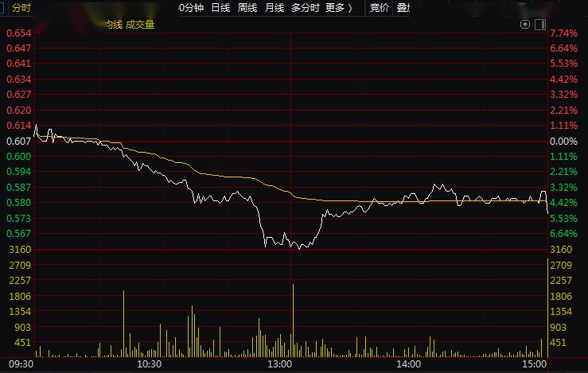Image resolution: width=588 pixels, height=373 pixels.
Task: Switch to the 分时 intraday tab
Action: pyautogui.click(x=21, y=8)
